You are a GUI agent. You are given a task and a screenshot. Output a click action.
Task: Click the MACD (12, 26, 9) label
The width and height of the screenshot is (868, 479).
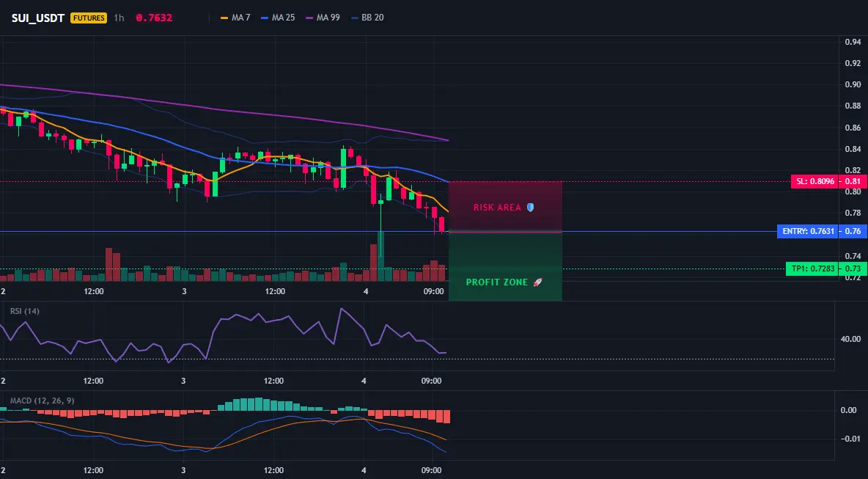click(42, 401)
